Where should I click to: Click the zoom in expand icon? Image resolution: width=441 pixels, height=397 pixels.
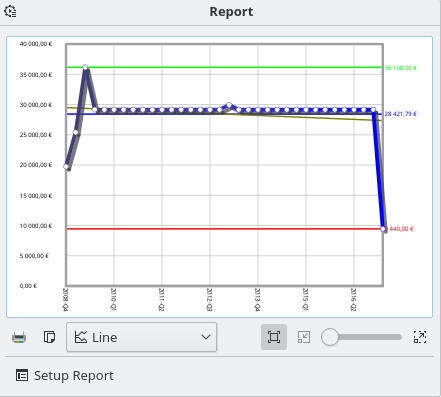pos(420,337)
